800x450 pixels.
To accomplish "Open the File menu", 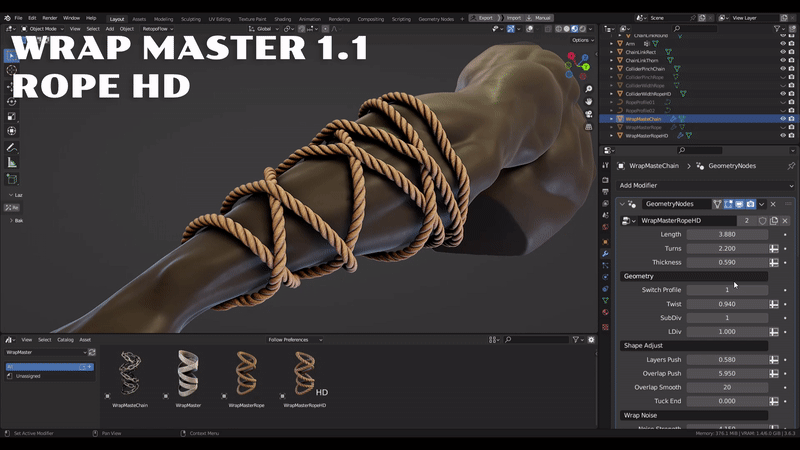I will coord(18,18).
